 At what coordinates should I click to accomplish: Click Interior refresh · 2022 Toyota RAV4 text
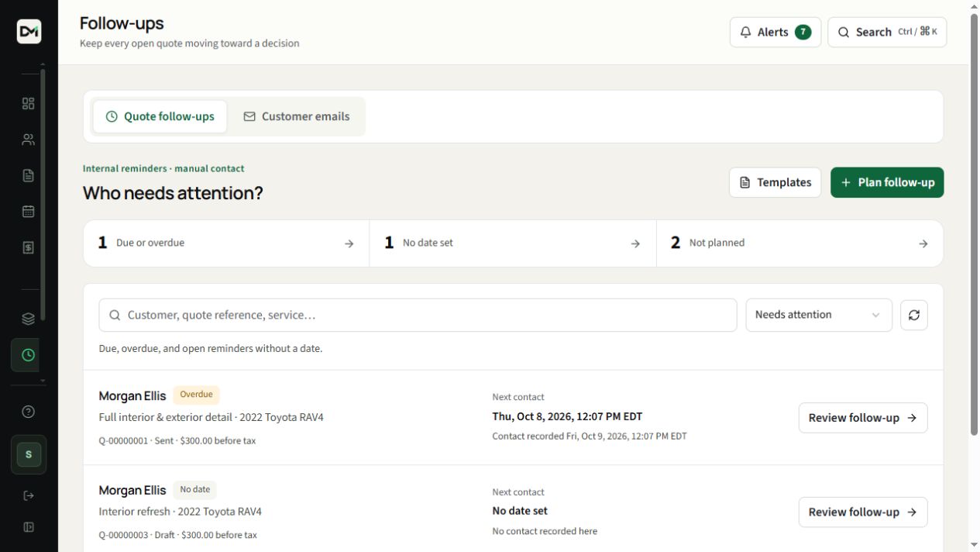click(181, 512)
